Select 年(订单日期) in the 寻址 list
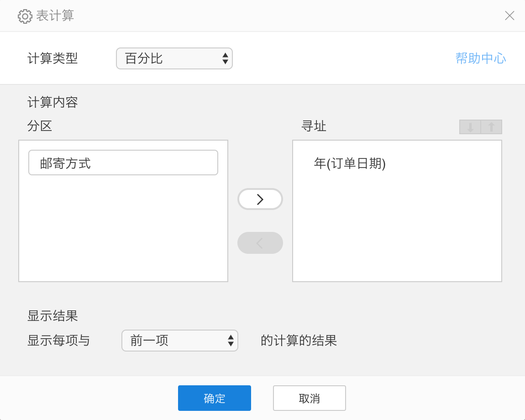The height and width of the screenshot is (420, 525). coord(350,163)
